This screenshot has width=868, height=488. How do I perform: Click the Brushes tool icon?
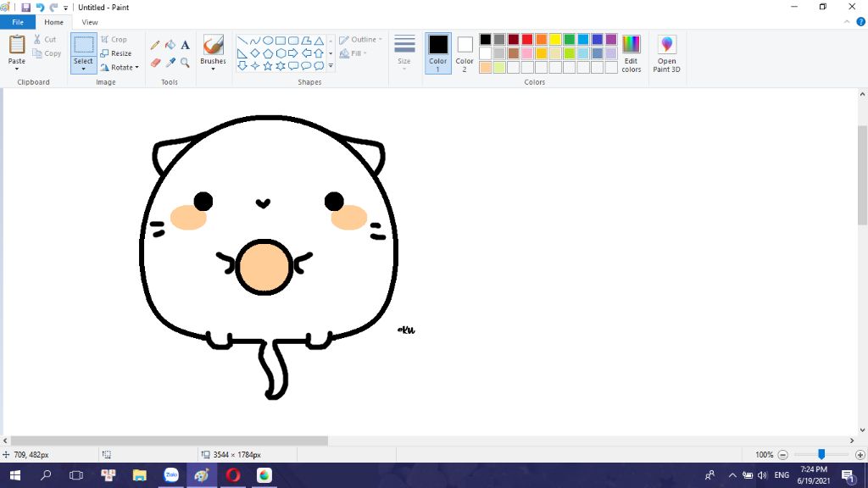pyautogui.click(x=213, y=45)
